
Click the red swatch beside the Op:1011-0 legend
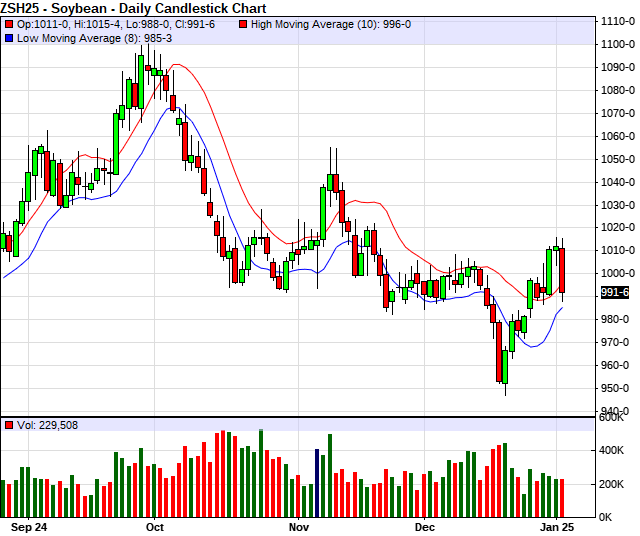(9, 23)
